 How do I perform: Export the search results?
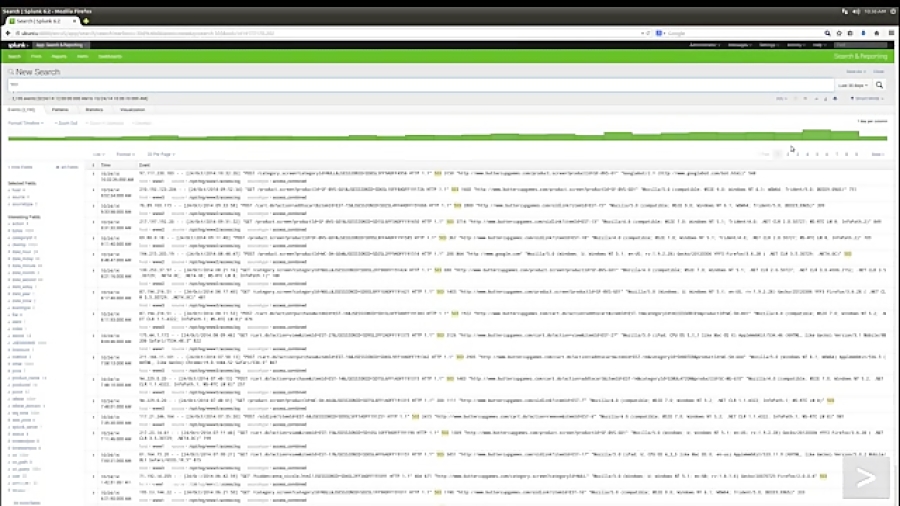tap(825, 99)
